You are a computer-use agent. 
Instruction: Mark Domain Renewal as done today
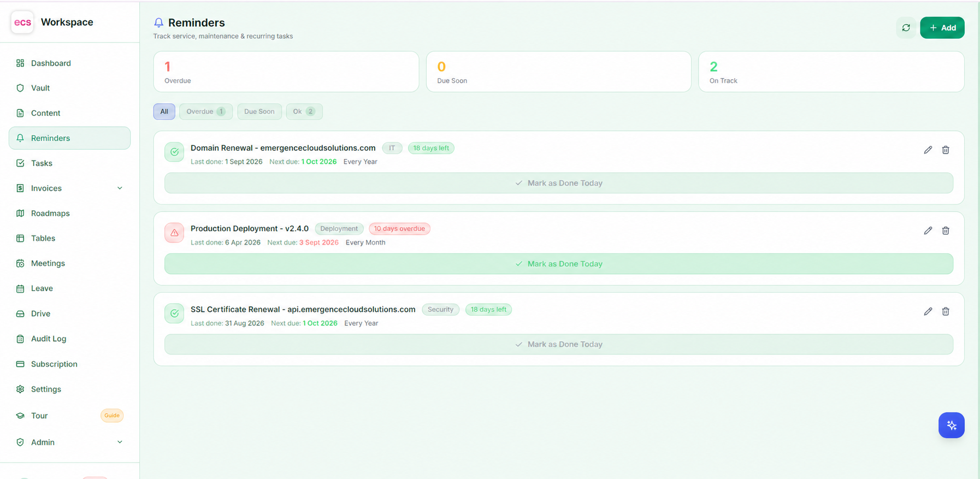tap(559, 183)
